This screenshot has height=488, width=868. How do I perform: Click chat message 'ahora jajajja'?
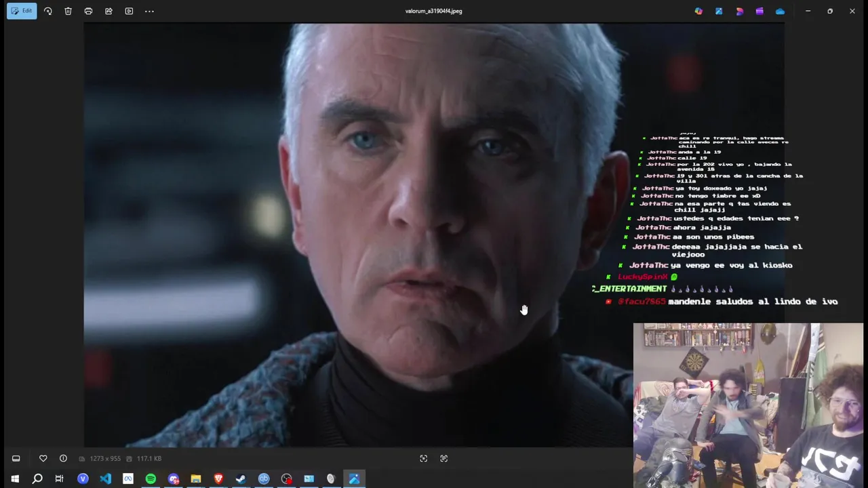coord(702,228)
